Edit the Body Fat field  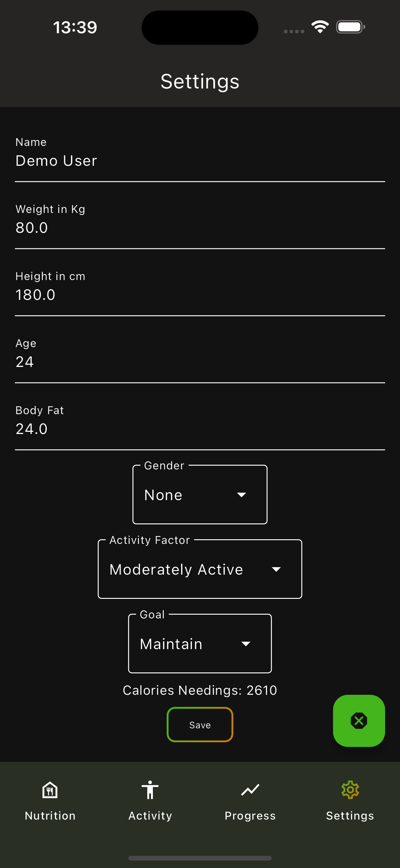coord(200,423)
